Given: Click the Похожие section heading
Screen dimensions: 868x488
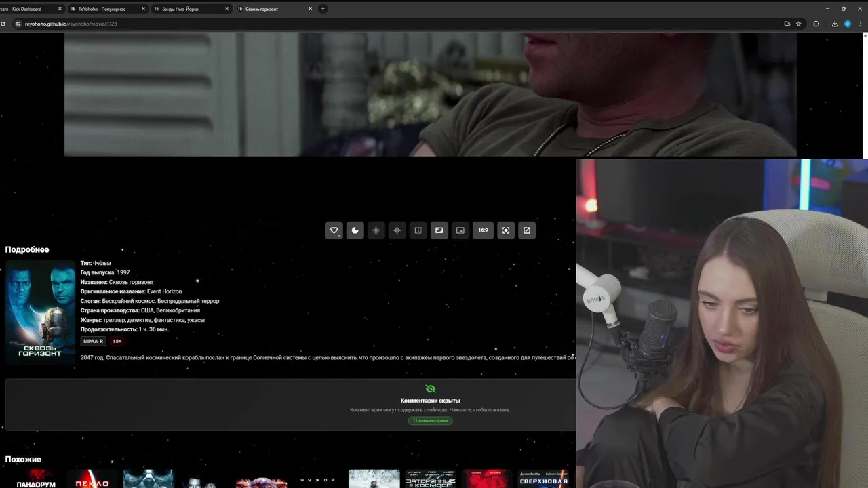Looking at the screenshot, I should tap(23, 459).
